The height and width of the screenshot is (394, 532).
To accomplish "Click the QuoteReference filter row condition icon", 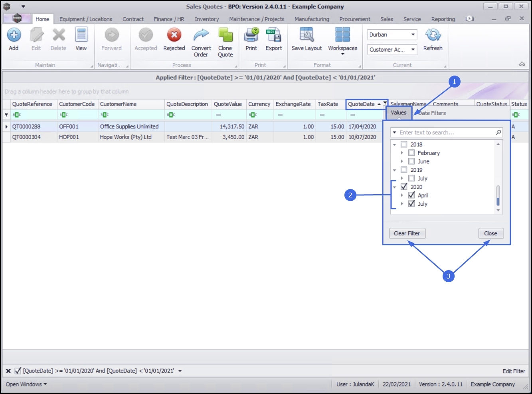I will [16, 115].
